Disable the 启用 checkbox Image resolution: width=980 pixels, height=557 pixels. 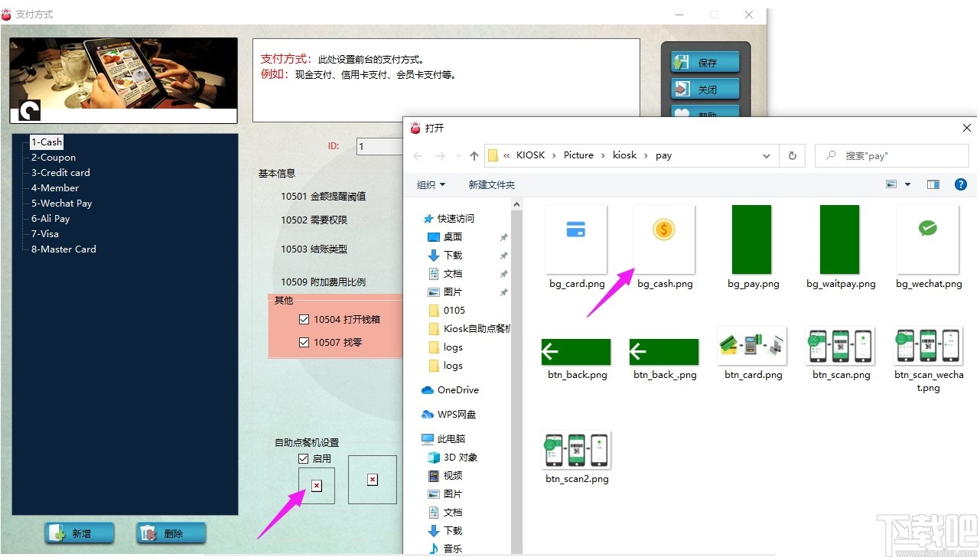[303, 458]
